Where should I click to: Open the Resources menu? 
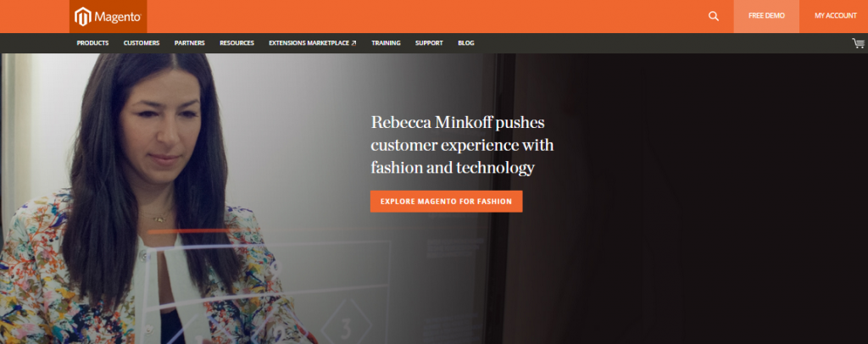236,43
